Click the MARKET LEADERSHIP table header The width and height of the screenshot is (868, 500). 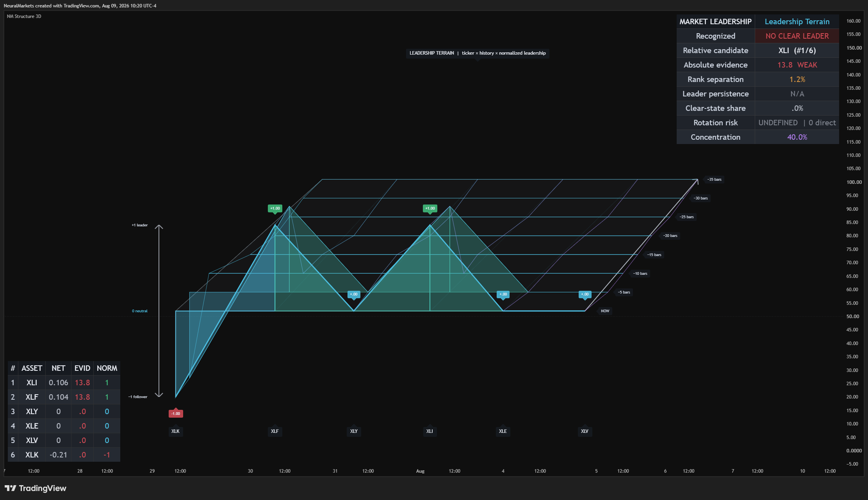tap(715, 21)
